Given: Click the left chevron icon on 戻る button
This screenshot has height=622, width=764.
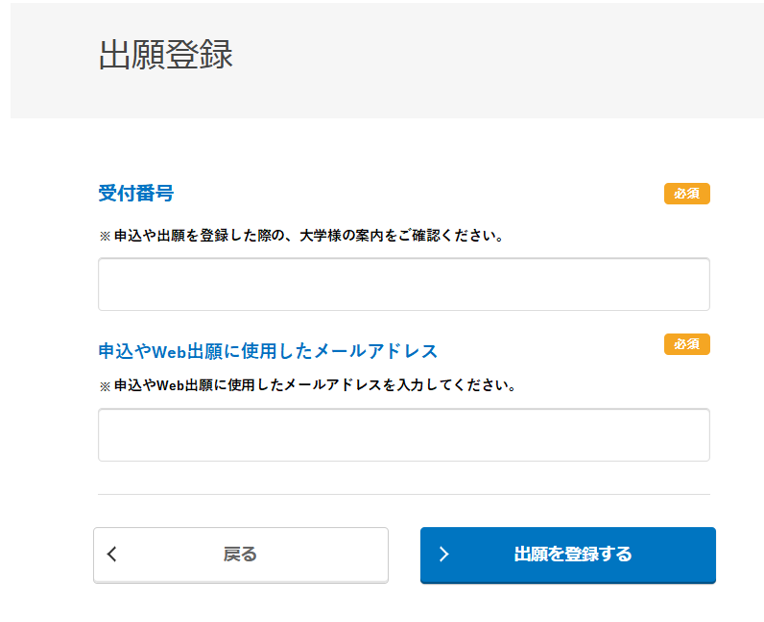Looking at the screenshot, I should [x=112, y=554].
